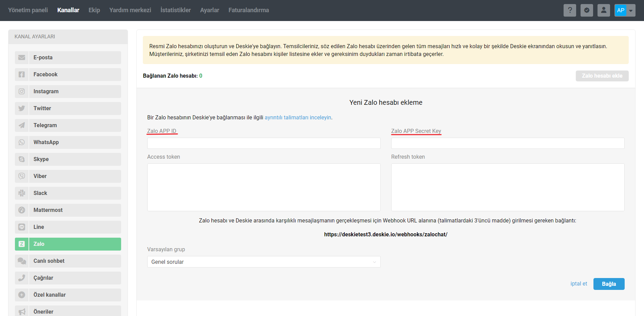Open the user profile icon
Viewport: 644px width, 316px height.
[x=604, y=10]
